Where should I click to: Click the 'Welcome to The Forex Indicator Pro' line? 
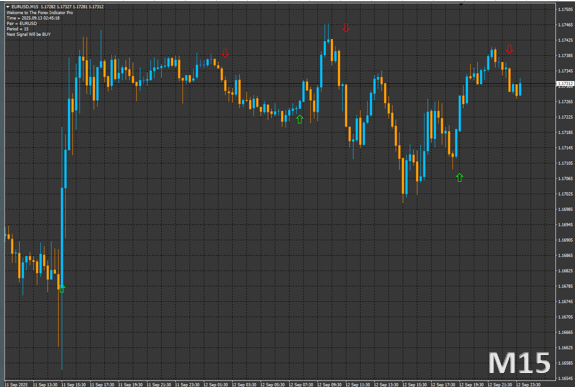point(40,12)
